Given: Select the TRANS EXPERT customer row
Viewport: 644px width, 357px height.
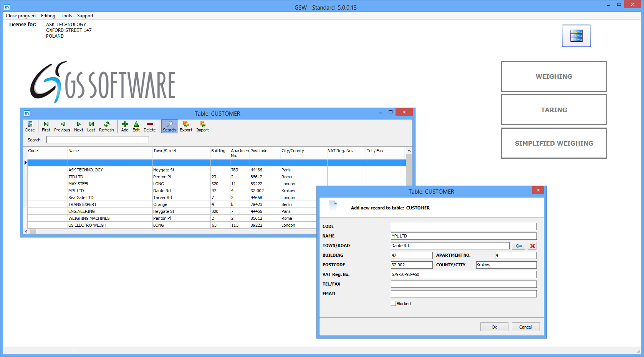Looking at the screenshot, I should (x=83, y=204).
